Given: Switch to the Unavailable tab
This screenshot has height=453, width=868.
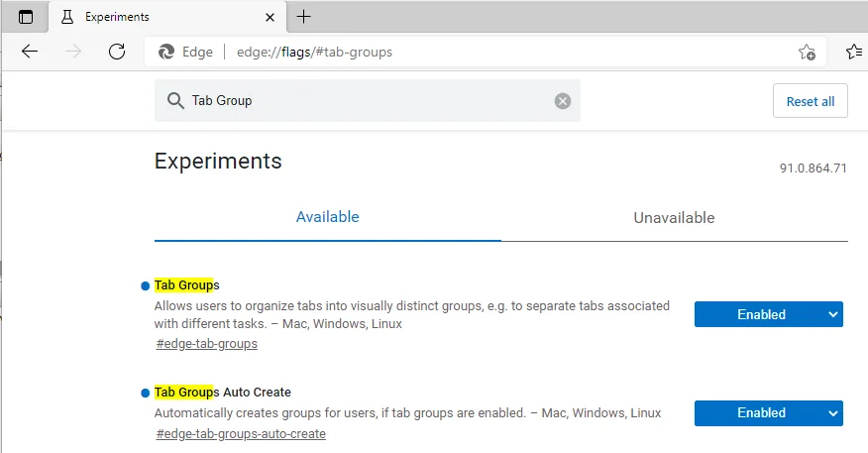Looking at the screenshot, I should [674, 218].
